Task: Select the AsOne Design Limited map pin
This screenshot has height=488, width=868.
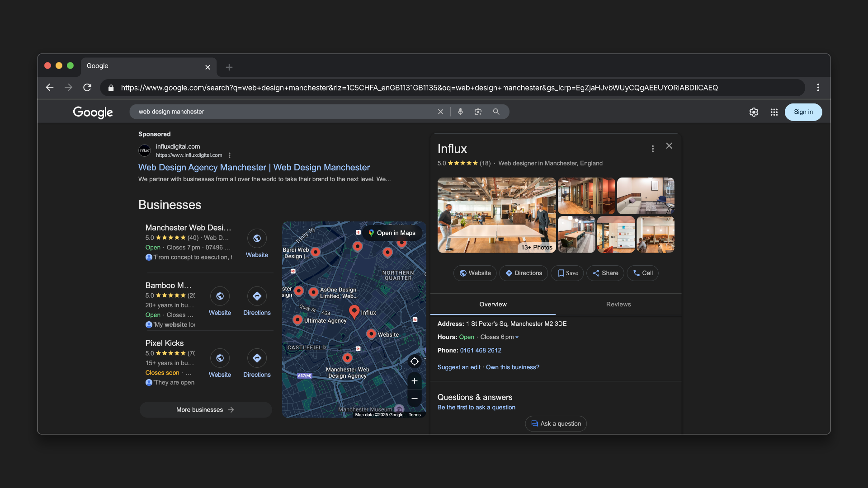Action: point(313,292)
